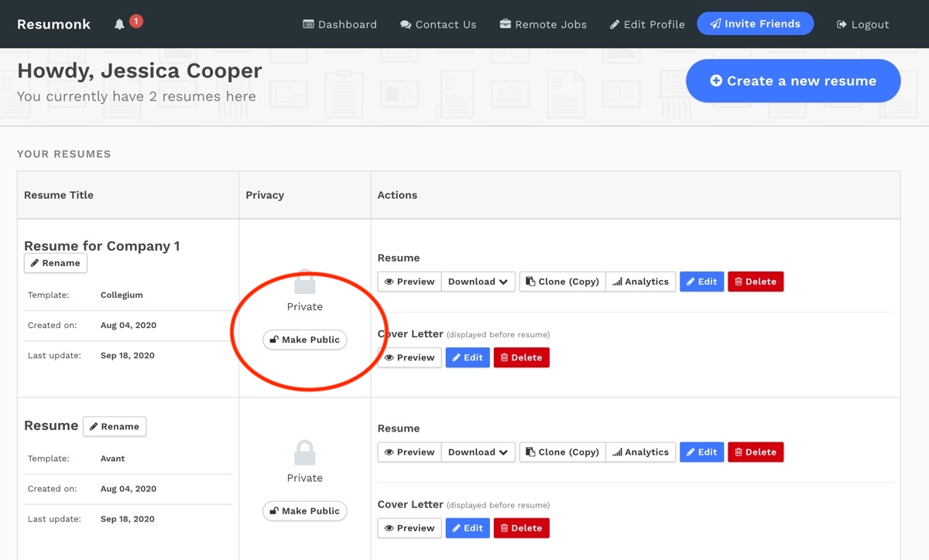The width and height of the screenshot is (929, 560).
Task: Select the Avant template name
Action: [113, 458]
